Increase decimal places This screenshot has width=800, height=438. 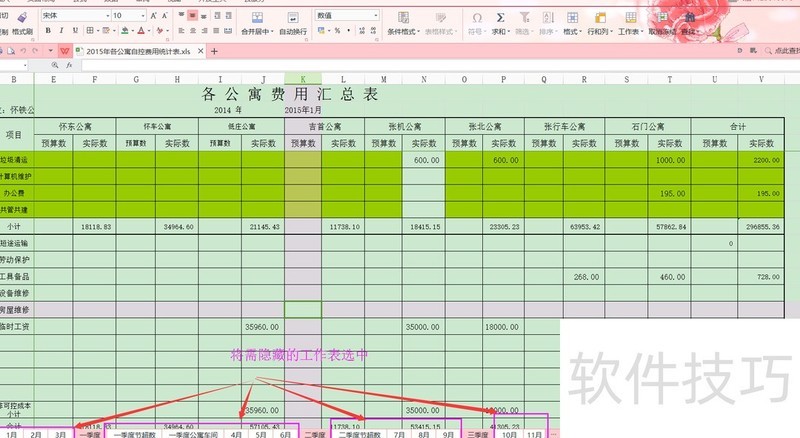tap(362, 31)
